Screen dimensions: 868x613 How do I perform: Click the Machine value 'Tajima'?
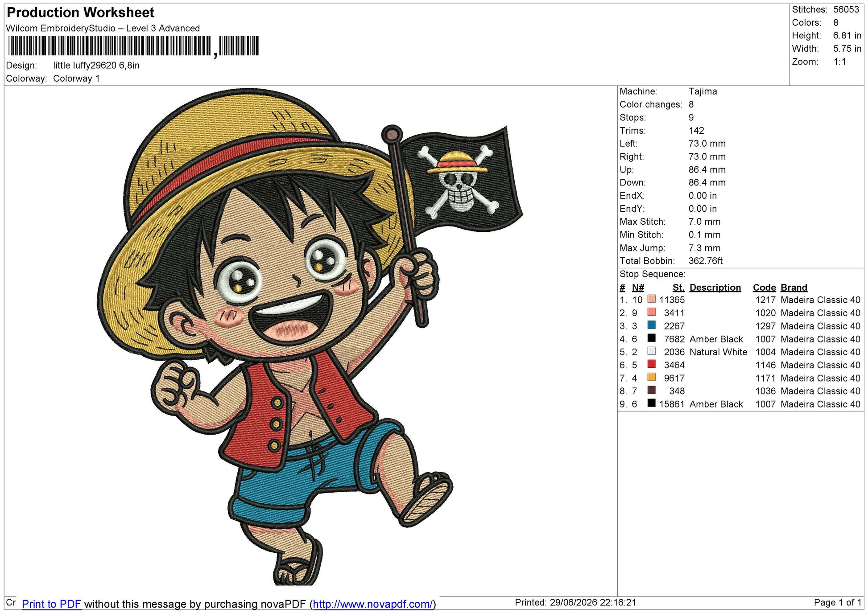703,91
